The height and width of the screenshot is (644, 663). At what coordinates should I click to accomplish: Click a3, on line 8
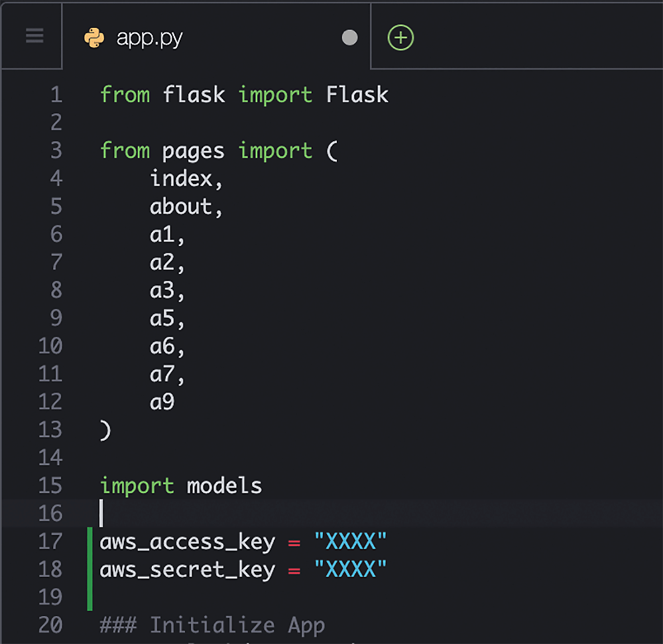point(168,291)
